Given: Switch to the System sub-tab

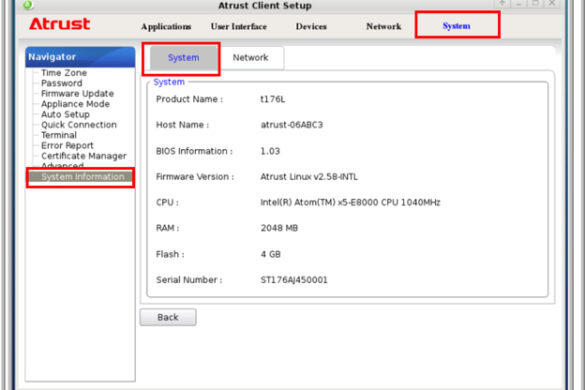Looking at the screenshot, I should pos(183,58).
